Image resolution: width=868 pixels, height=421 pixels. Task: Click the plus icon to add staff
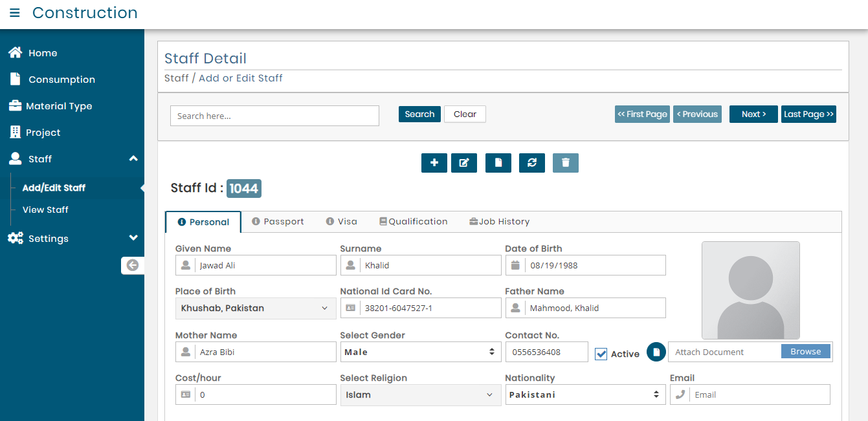pos(434,163)
